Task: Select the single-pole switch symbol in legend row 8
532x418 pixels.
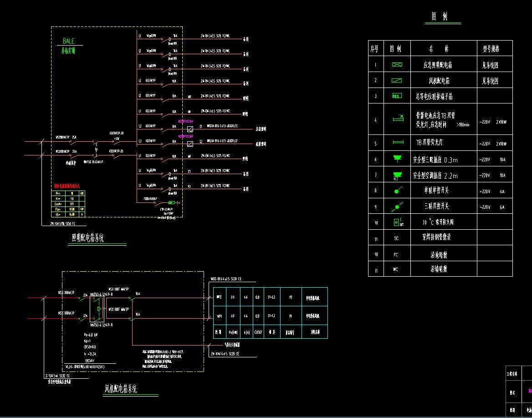Action: pyautogui.click(x=397, y=191)
